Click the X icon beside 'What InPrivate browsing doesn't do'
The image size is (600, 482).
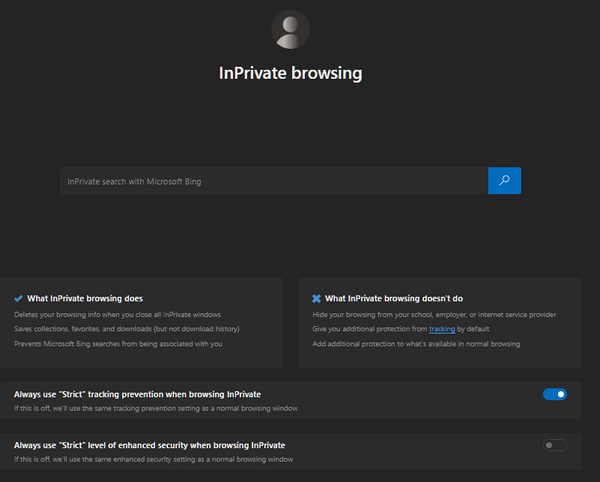[x=316, y=298]
